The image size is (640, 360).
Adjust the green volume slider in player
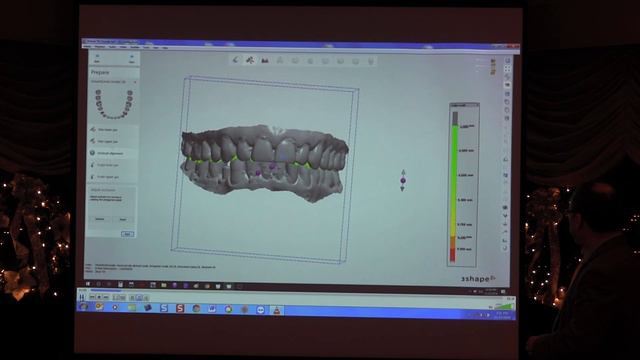point(503,306)
